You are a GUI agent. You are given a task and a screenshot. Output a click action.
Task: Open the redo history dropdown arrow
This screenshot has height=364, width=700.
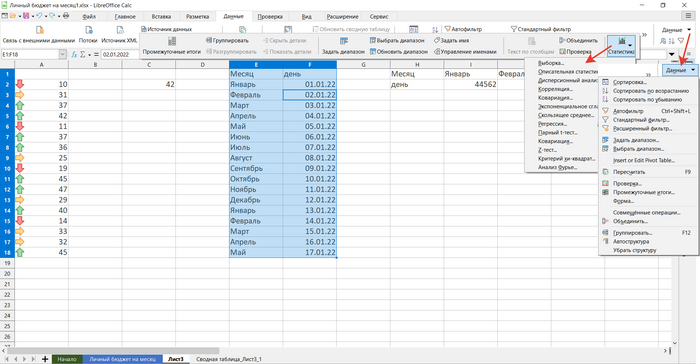[x=59, y=16]
